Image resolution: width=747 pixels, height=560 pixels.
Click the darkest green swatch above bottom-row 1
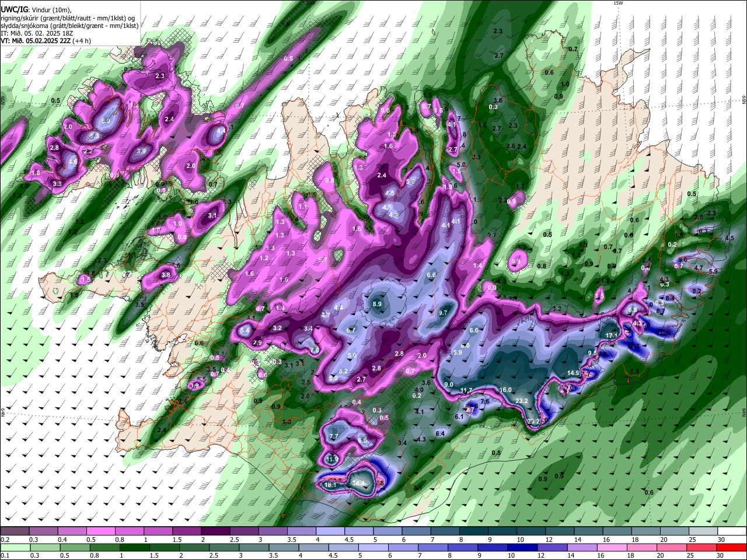[135, 547]
